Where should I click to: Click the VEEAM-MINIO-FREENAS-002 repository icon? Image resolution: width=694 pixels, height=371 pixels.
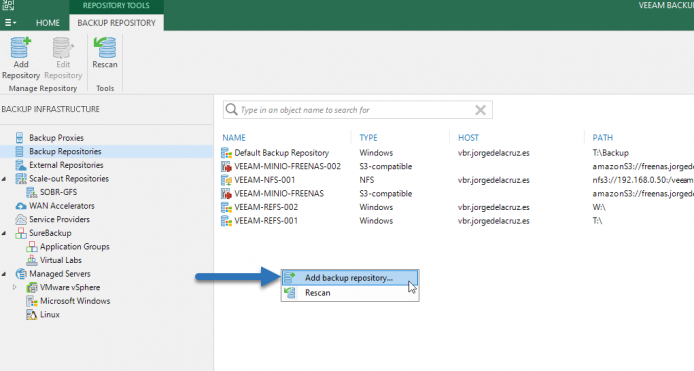click(226, 167)
